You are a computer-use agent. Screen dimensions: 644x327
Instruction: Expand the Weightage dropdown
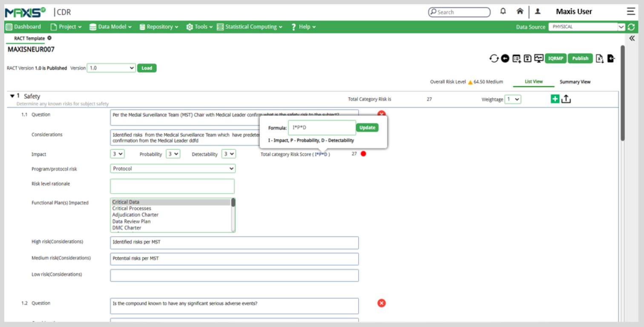click(513, 99)
